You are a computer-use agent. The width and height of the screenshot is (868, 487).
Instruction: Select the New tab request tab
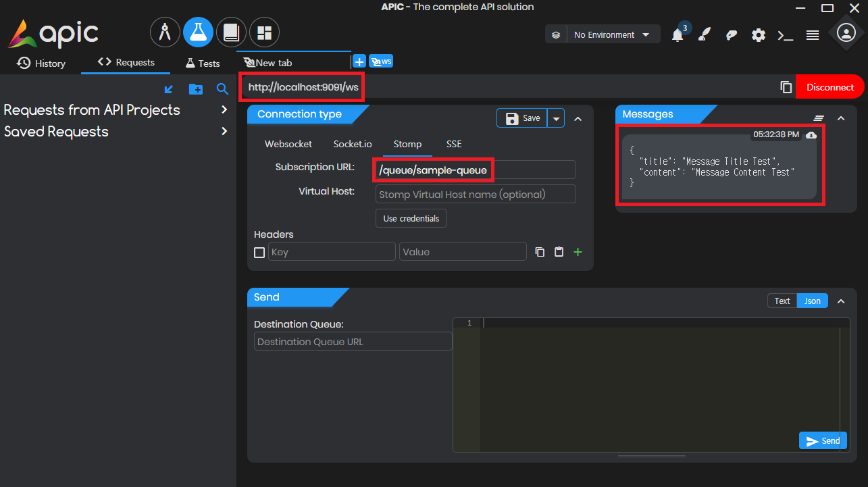[x=295, y=62]
